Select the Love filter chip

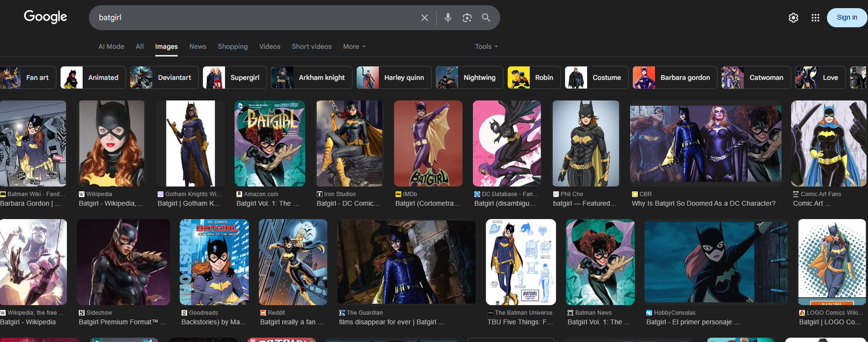pyautogui.click(x=820, y=77)
